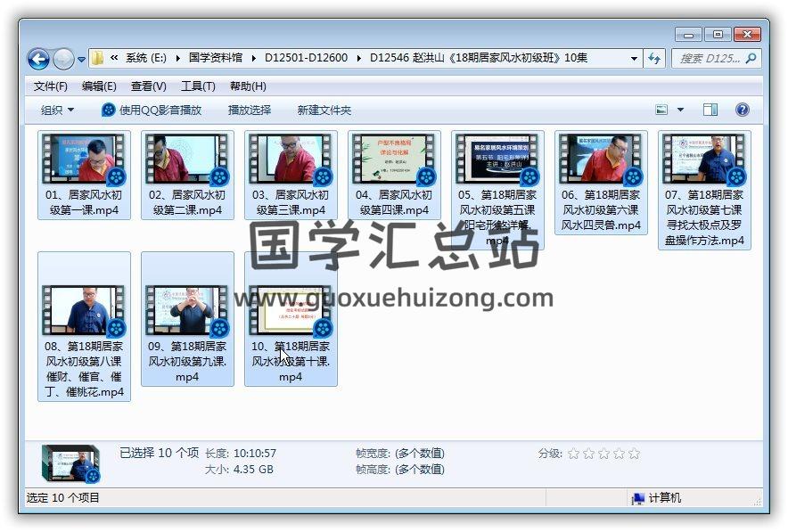Click file name 03、居家风水初级第三课.mp4
This screenshot has height=532, width=788.
coord(291,202)
